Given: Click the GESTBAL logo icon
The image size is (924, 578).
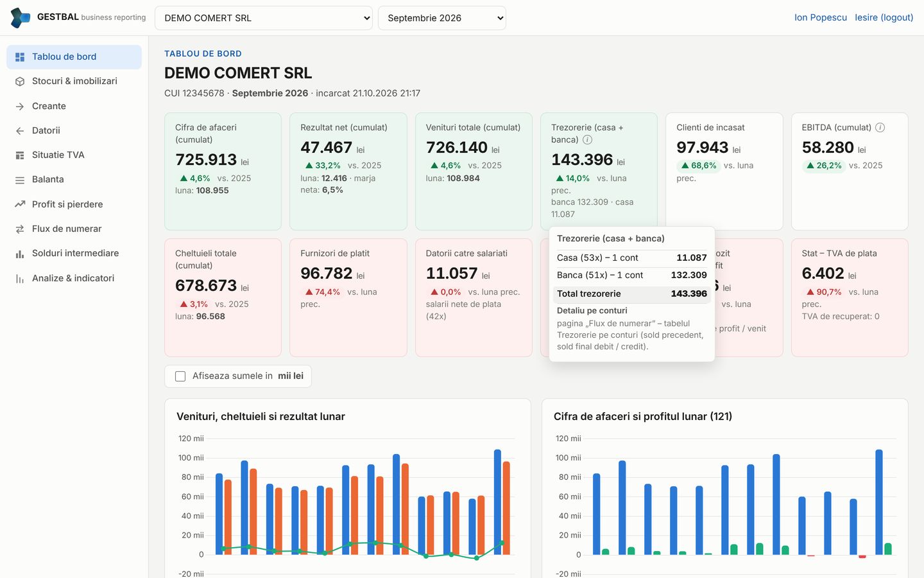Looking at the screenshot, I should tap(21, 18).
